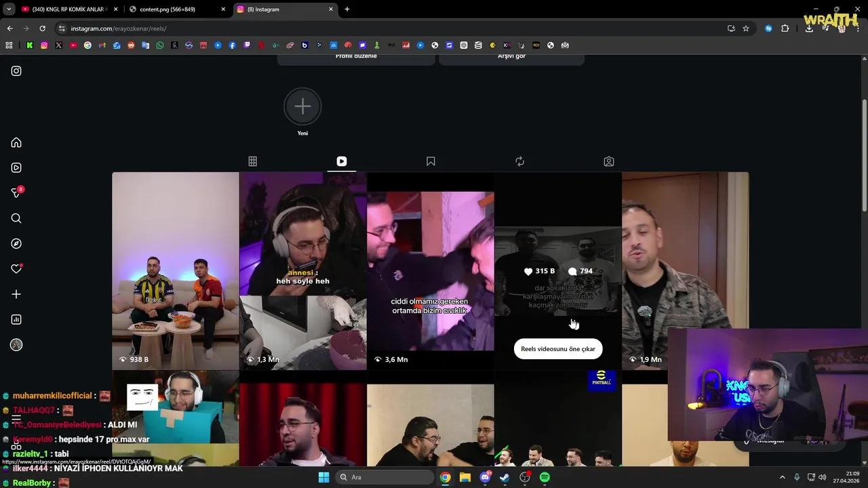Open the Kick bookmark
Image resolution: width=868 pixels, height=488 pixels.
click(x=30, y=45)
